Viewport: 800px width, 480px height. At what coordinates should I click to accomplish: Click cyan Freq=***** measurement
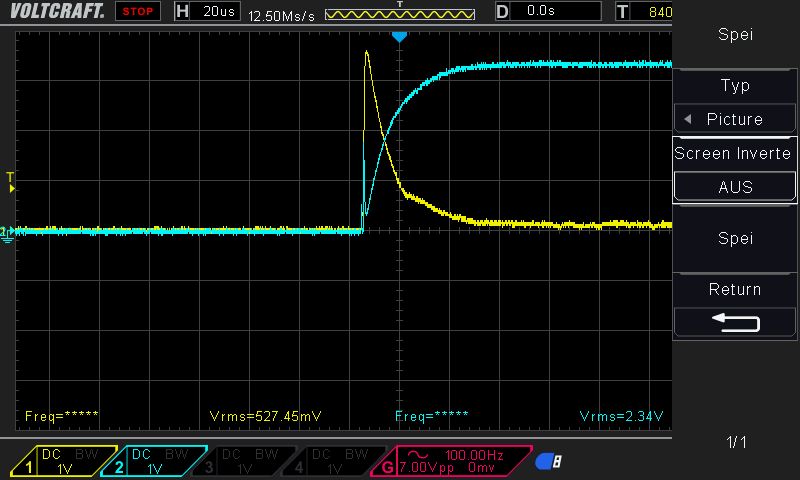click(x=432, y=416)
